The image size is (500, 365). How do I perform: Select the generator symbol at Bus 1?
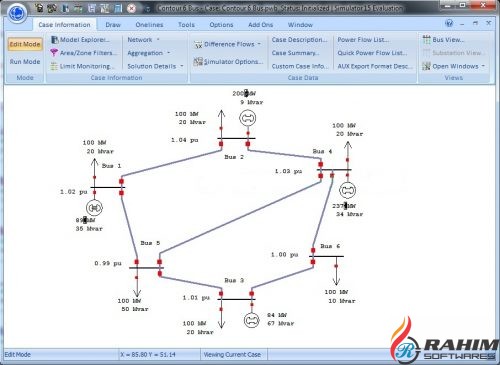[94, 208]
